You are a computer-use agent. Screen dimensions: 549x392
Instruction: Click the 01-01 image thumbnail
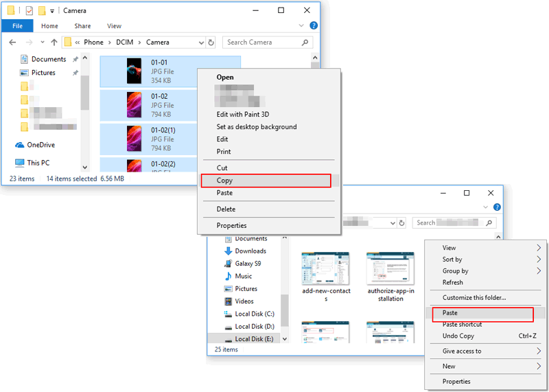click(x=134, y=71)
